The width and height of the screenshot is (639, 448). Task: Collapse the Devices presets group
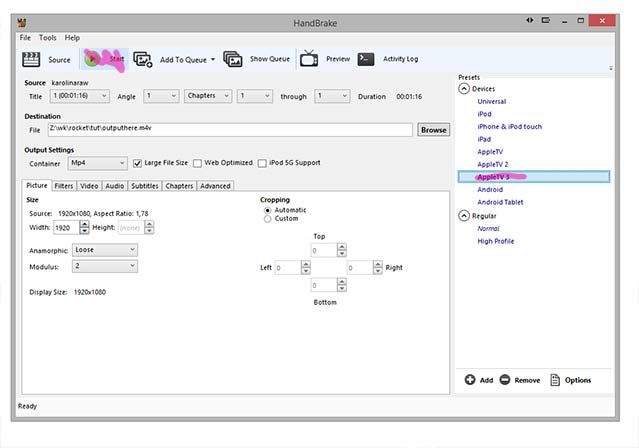point(464,89)
